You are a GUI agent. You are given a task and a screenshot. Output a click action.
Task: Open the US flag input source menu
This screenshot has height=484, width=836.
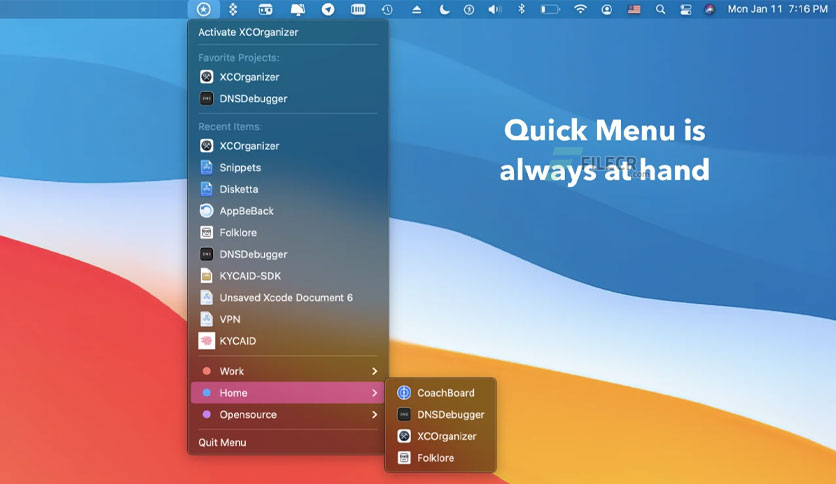[x=634, y=9]
